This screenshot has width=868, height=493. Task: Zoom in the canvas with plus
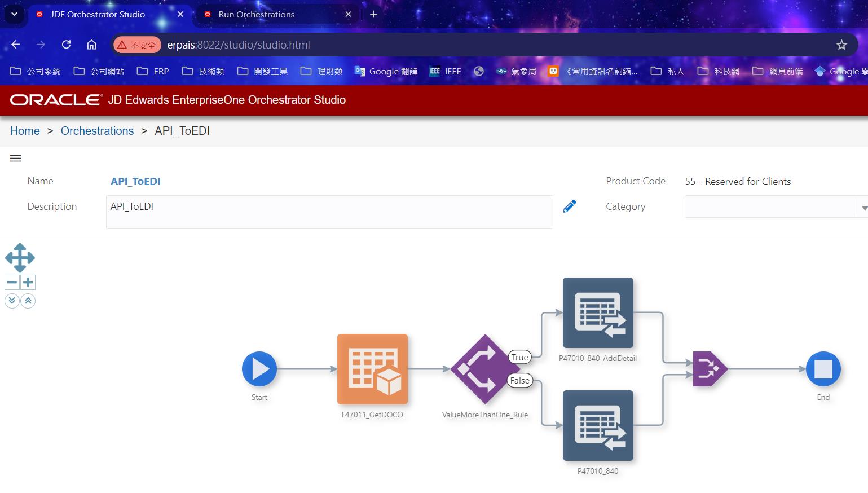28,282
